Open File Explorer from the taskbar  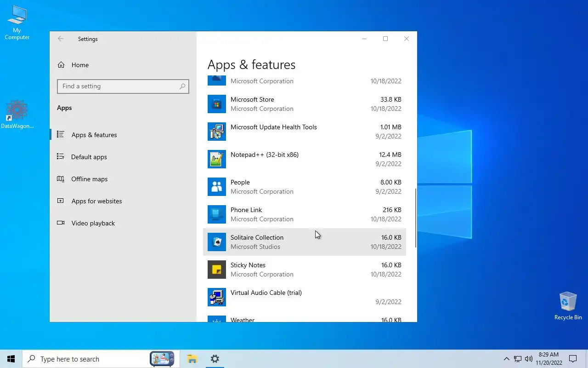[192, 359]
